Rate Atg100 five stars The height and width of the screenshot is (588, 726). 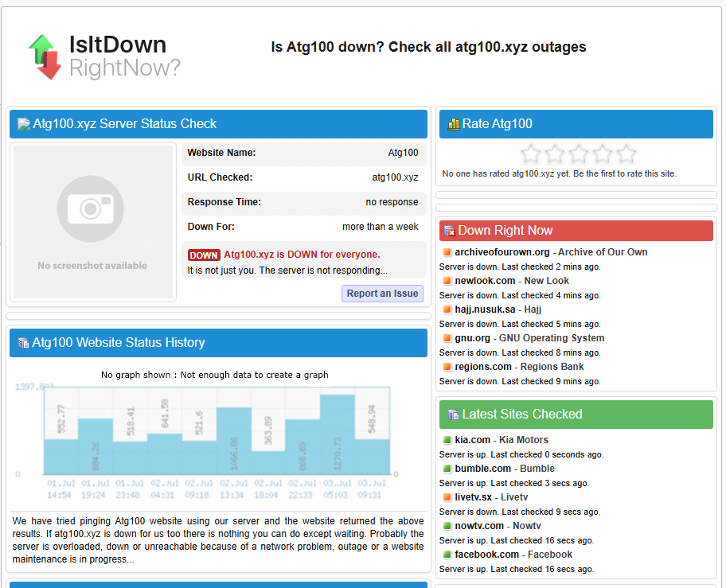pos(626,154)
